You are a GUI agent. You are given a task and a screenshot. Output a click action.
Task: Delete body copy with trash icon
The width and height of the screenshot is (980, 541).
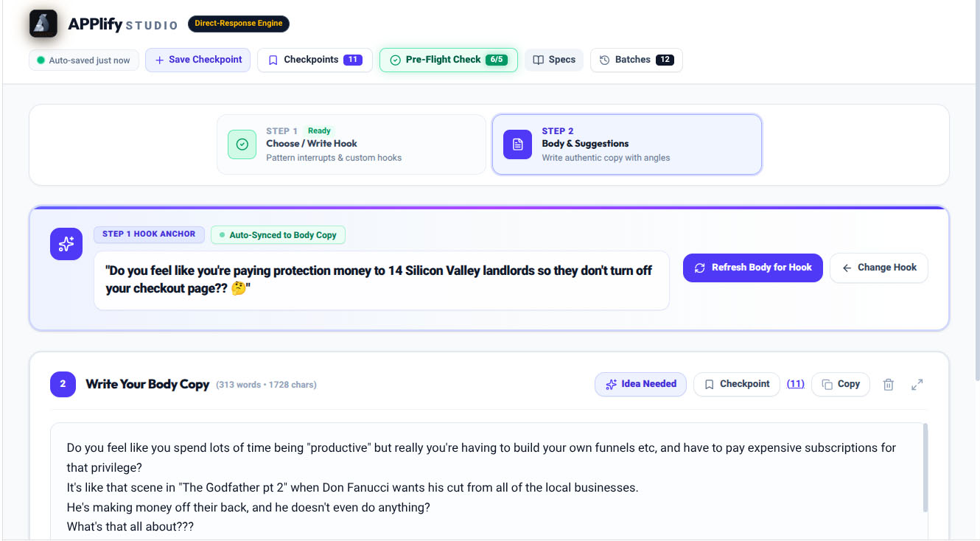point(889,384)
